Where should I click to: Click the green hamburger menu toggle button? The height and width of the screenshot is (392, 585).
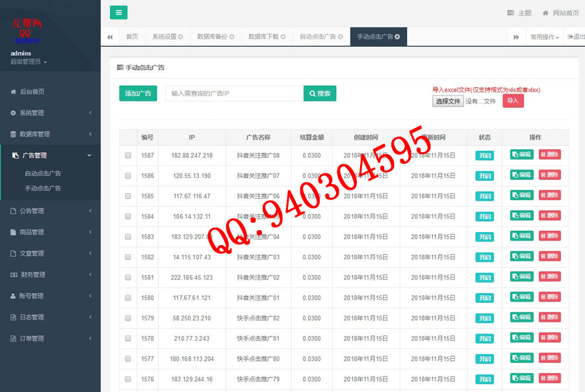(x=118, y=12)
